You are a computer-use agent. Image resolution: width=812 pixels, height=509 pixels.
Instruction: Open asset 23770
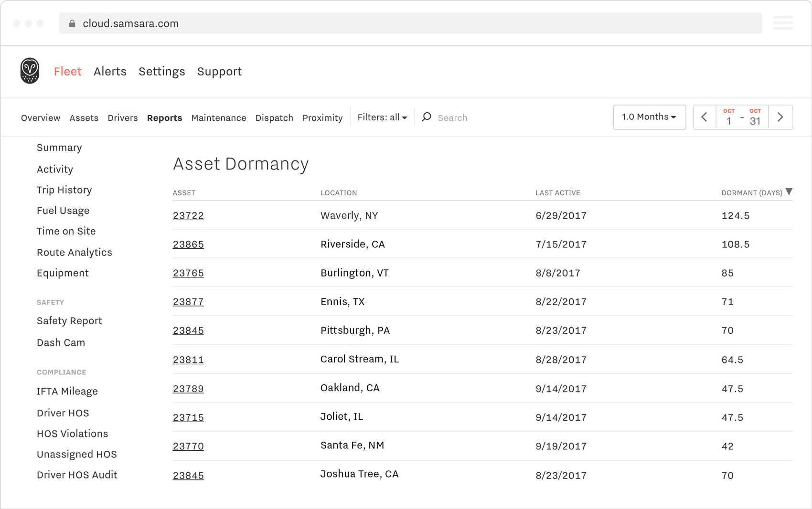[x=188, y=446]
